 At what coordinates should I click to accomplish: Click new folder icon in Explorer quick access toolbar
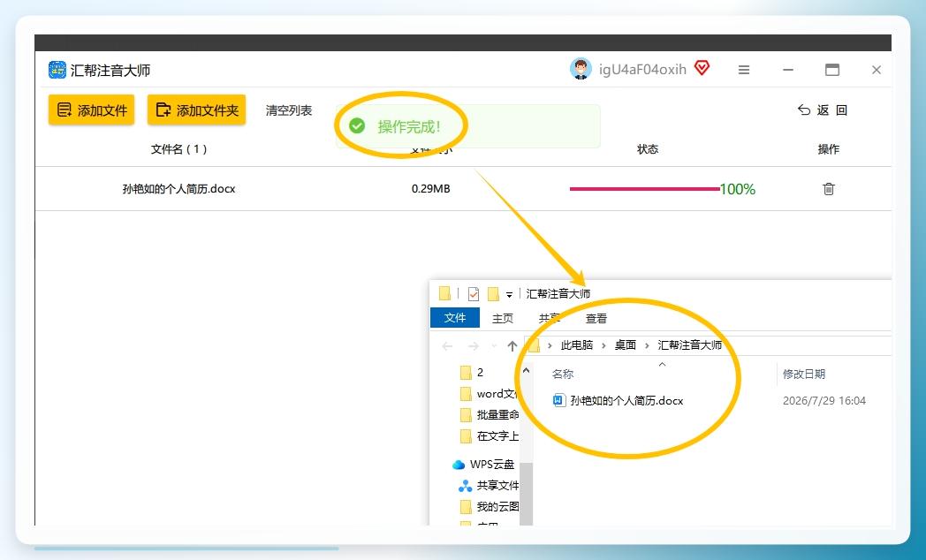tap(492, 293)
